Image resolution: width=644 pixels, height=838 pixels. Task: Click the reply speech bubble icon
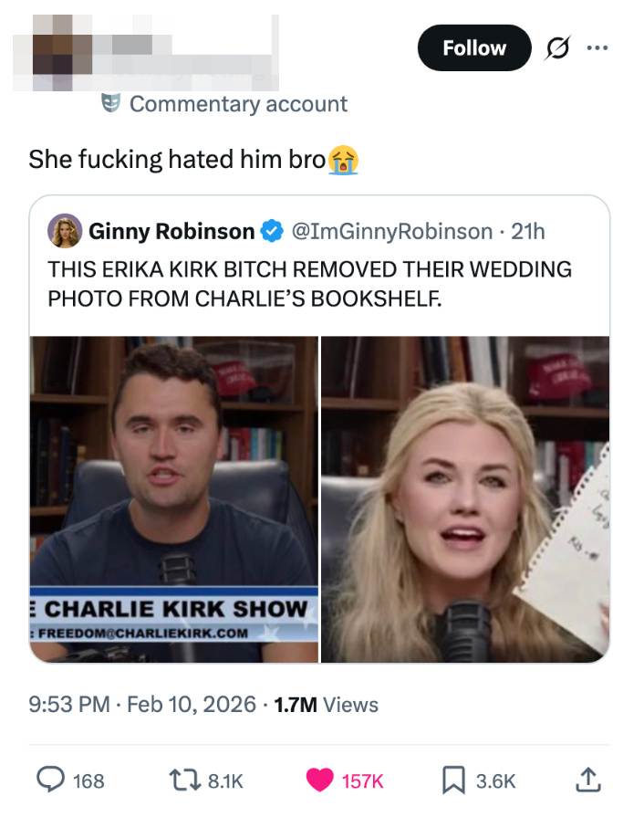click(x=49, y=780)
